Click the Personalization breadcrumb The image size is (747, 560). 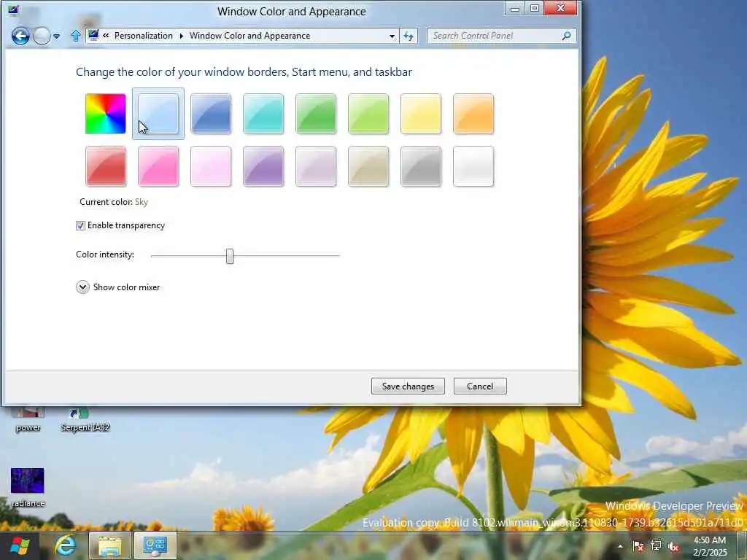[144, 36]
